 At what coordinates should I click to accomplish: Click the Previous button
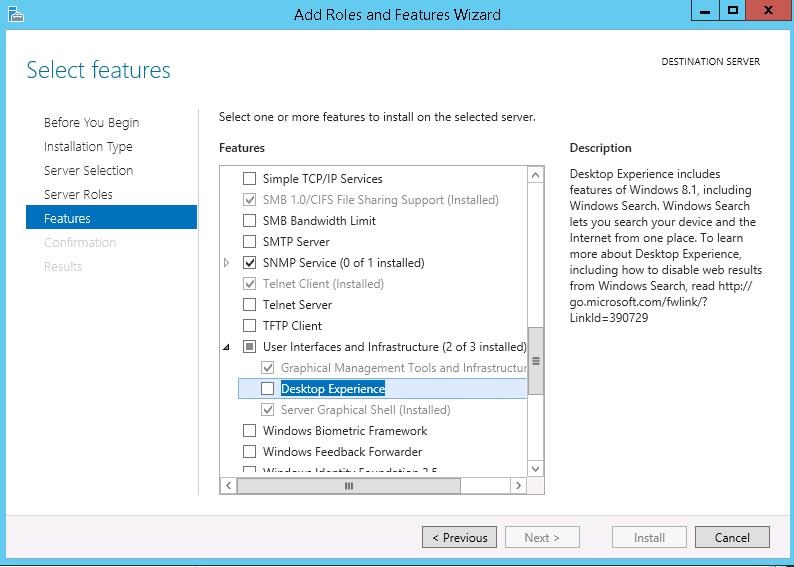pyautogui.click(x=459, y=538)
